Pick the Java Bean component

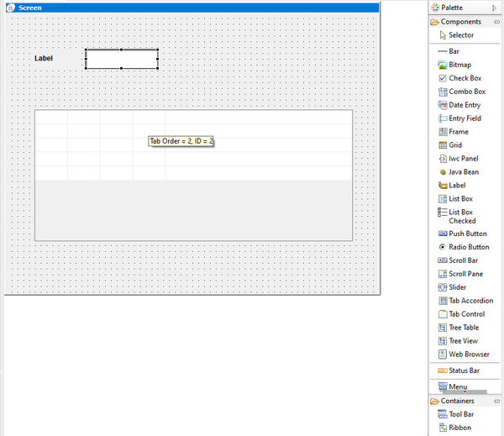click(459, 172)
